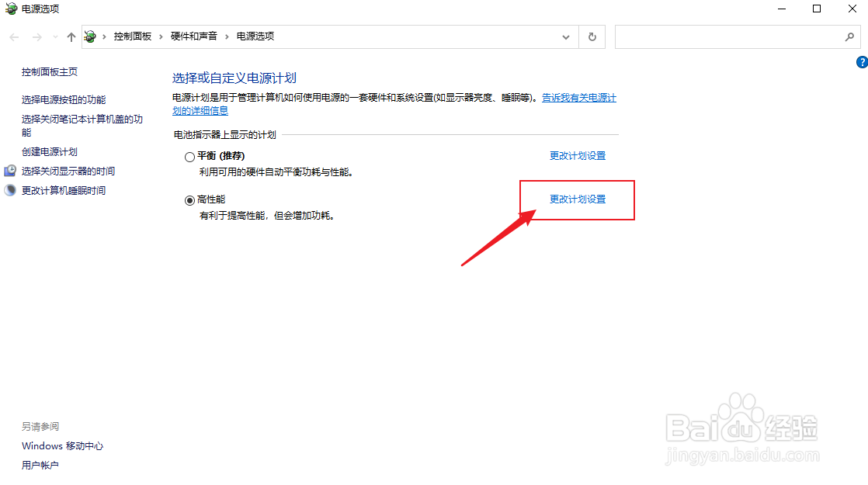Expand the chevron after 控制面板 breadcrumb
The image size is (868, 485).
161,36
